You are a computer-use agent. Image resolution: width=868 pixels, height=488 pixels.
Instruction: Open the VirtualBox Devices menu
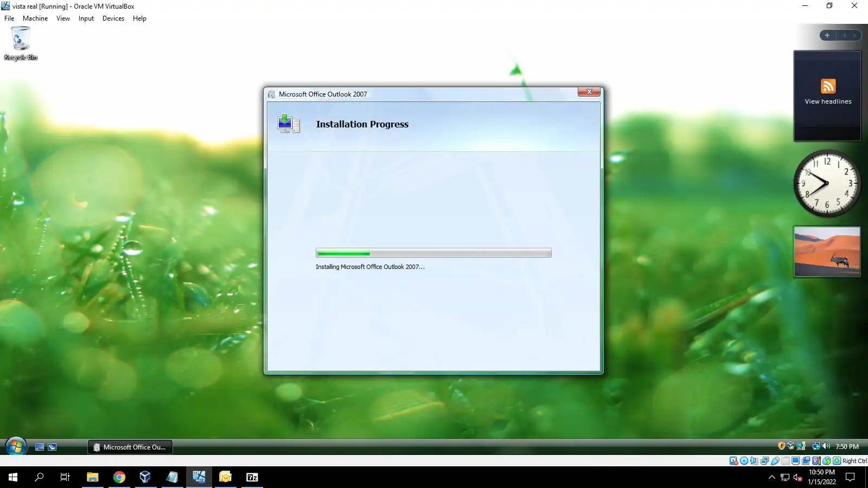click(x=113, y=18)
